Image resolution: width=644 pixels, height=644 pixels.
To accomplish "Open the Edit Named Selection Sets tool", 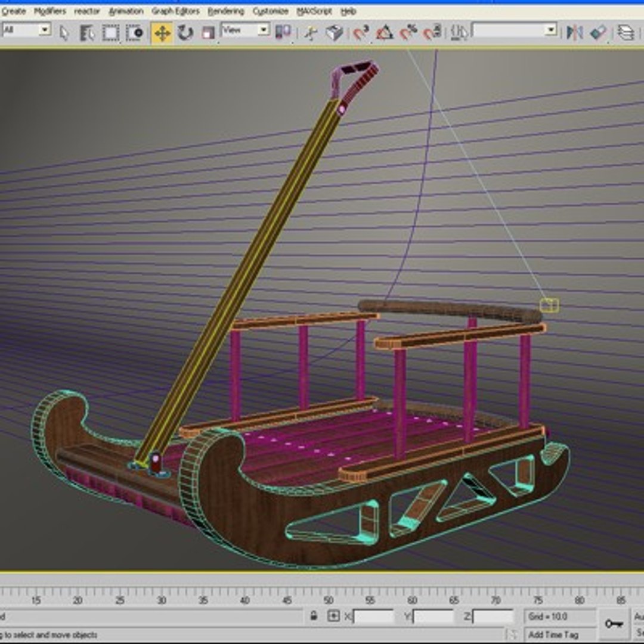I will [459, 32].
